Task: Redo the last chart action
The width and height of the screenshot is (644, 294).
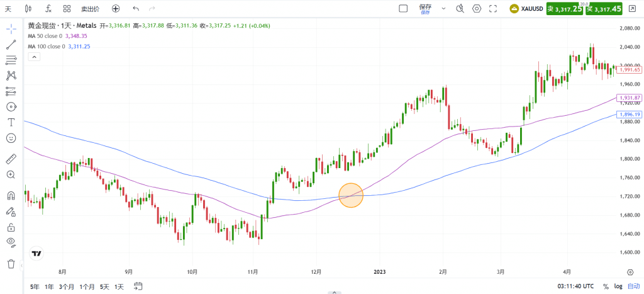Action: click(x=152, y=8)
